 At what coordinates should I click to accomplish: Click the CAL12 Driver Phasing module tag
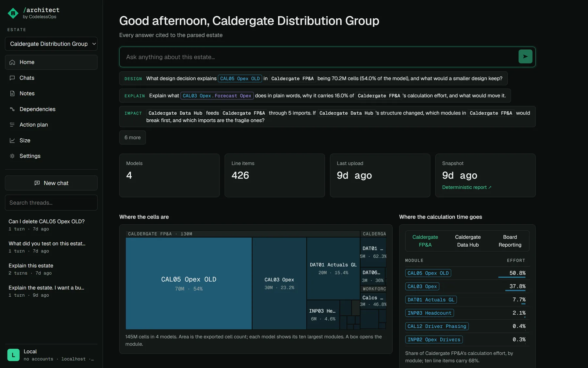click(x=437, y=326)
